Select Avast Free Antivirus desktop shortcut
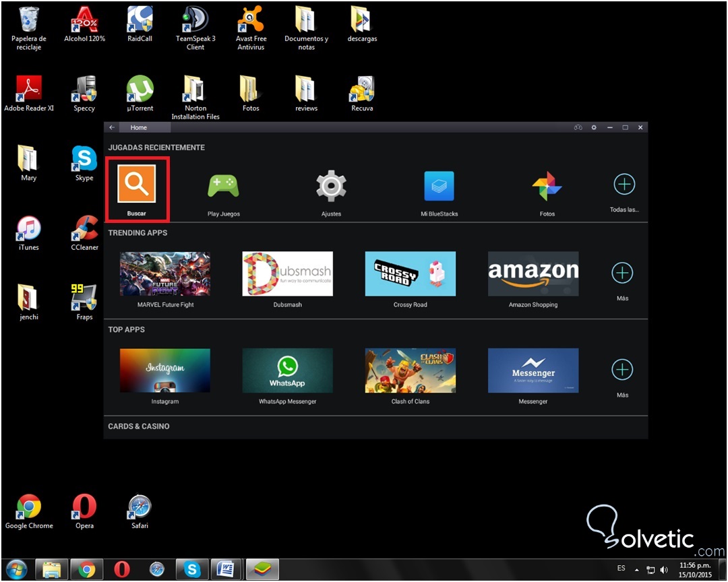The width and height of the screenshot is (728, 582). [251, 28]
